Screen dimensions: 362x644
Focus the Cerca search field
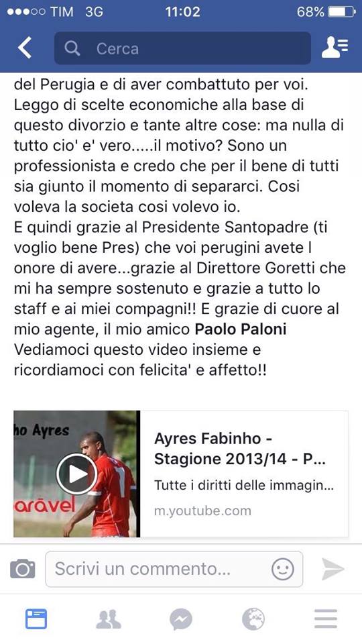tap(182, 48)
